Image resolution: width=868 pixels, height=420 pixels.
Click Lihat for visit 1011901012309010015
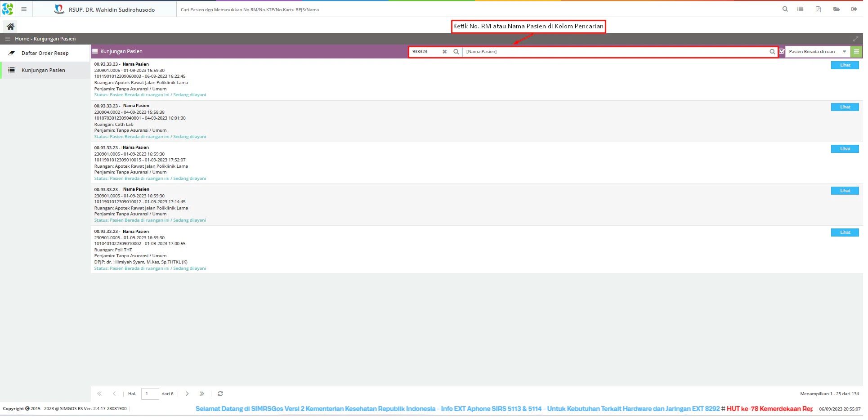click(x=845, y=149)
